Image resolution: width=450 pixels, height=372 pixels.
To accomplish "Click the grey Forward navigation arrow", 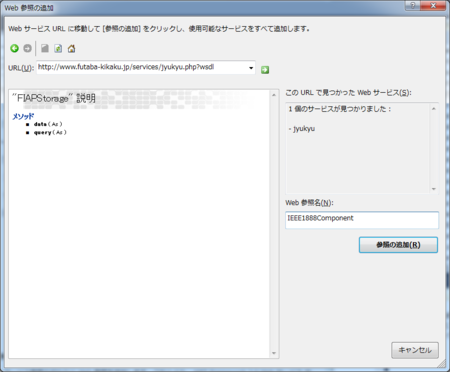I will tap(27, 49).
